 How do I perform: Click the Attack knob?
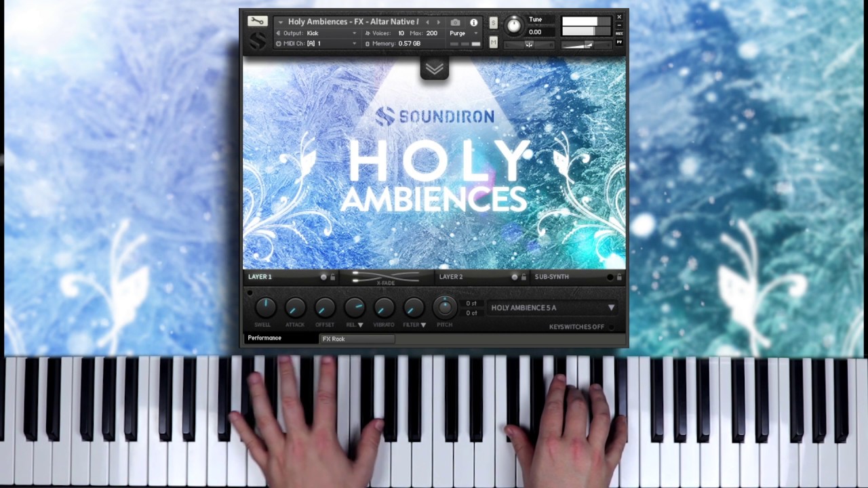pyautogui.click(x=296, y=307)
